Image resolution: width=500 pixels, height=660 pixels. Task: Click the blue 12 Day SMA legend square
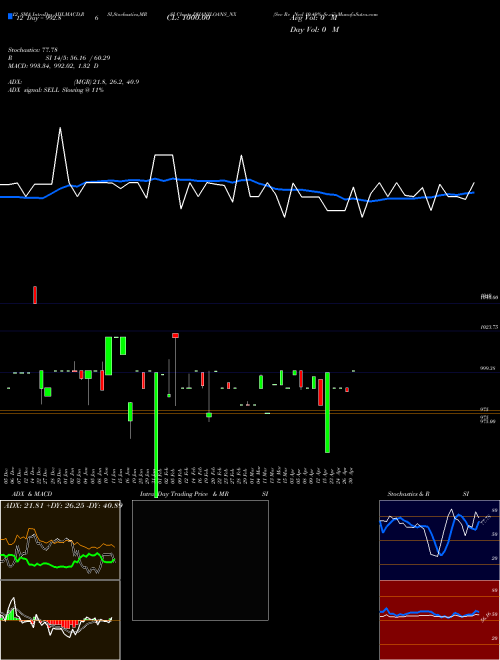point(10,16)
